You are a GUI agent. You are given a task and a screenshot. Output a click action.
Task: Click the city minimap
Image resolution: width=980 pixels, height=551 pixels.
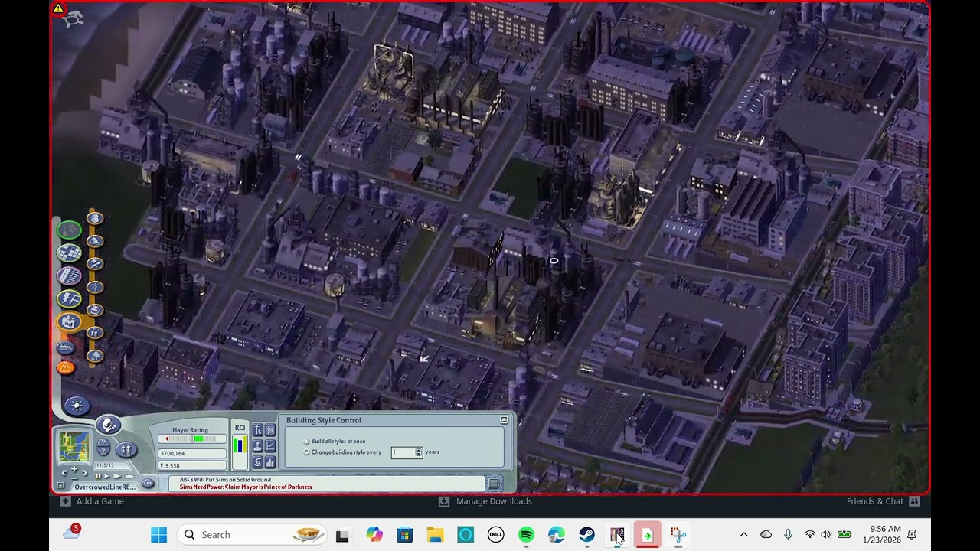click(74, 446)
